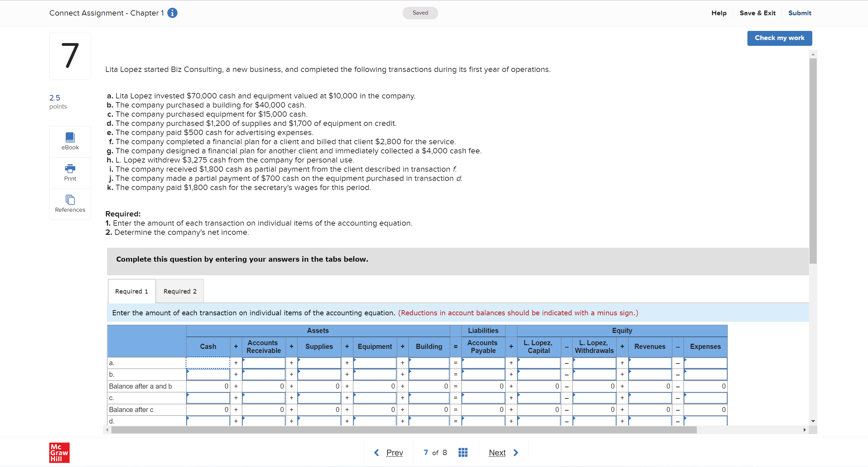The width and height of the screenshot is (868, 467).
Task: Open the assignment info tooltip icon
Action: click(172, 13)
